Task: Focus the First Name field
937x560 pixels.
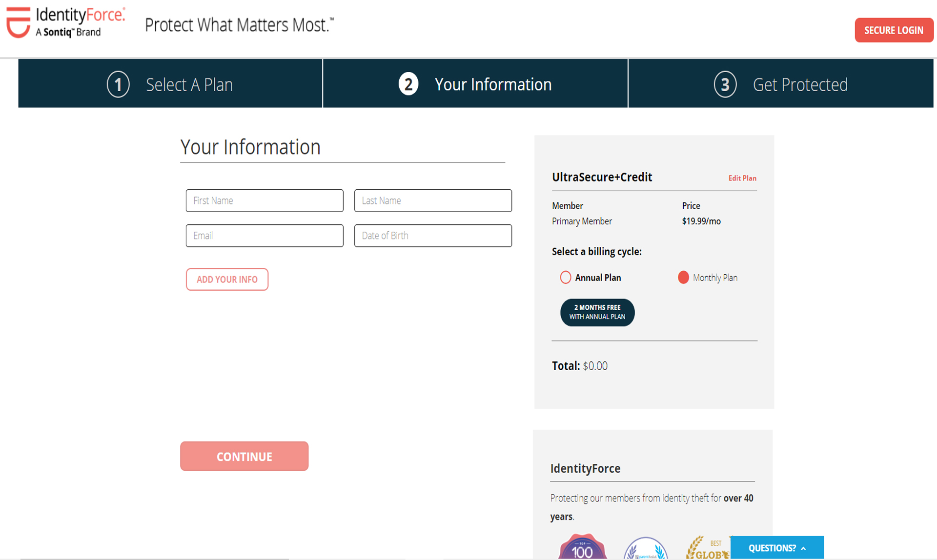Action: pyautogui.click(x=265, y=200)
